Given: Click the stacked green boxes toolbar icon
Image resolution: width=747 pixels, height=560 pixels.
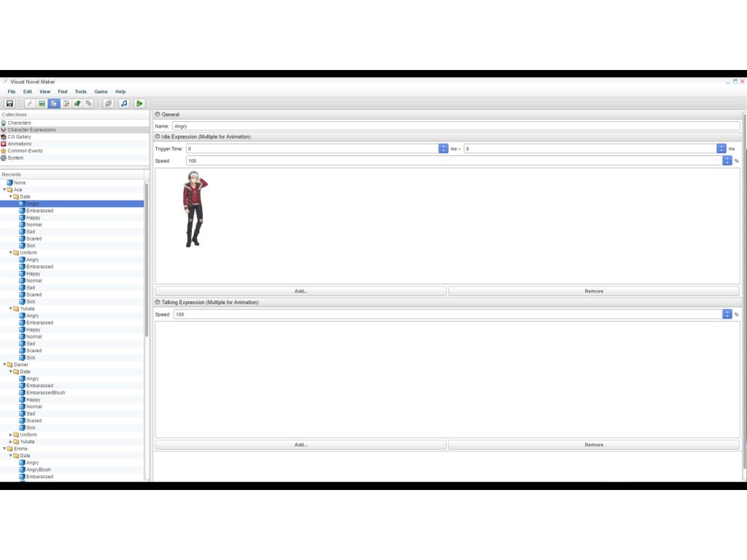Looking at the screenshot, I should point(109,104).
